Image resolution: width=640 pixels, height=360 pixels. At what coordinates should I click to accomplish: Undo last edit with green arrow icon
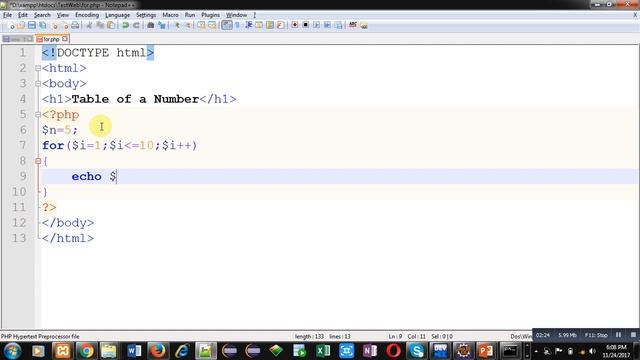pos(125,25)
